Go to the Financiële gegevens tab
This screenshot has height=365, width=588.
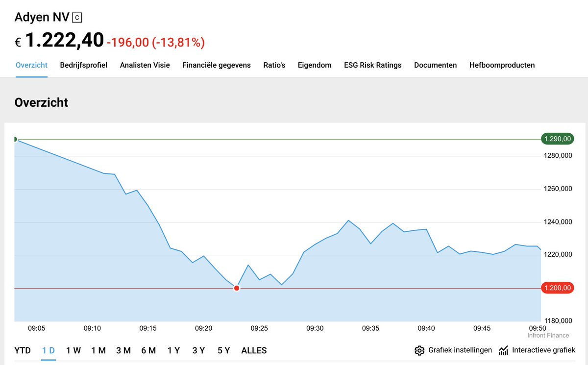click(217, 65)
